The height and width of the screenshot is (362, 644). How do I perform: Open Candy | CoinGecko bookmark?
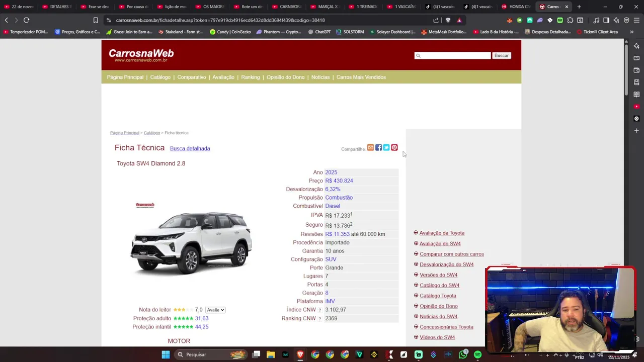pos(230,32)
